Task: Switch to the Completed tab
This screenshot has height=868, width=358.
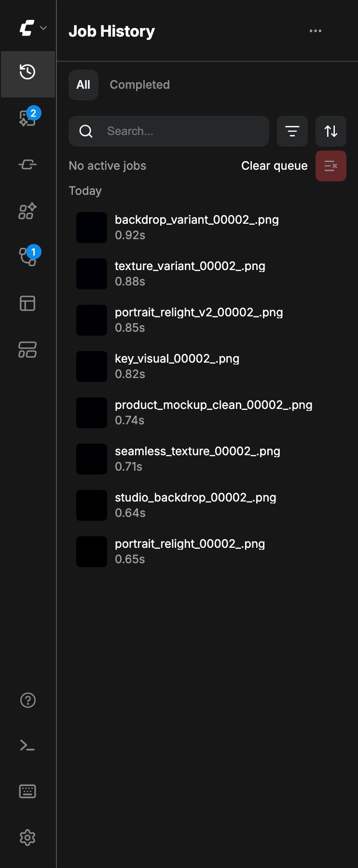Action: click(x=140, y=85)
